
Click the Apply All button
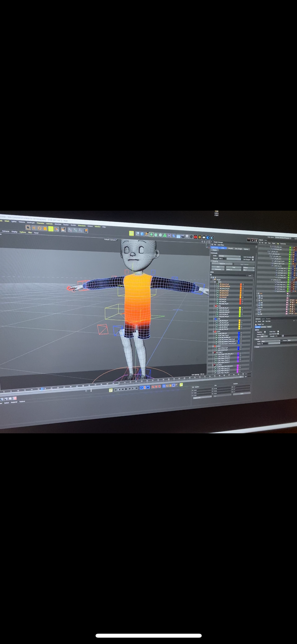[222, 264]
